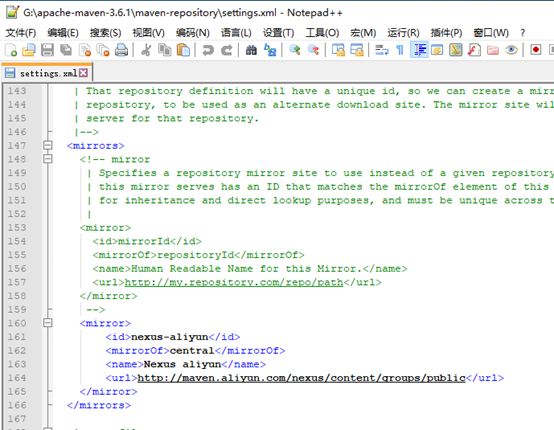Start macro recording with red dot icon

pyautogui.click(x=536, y=50)
